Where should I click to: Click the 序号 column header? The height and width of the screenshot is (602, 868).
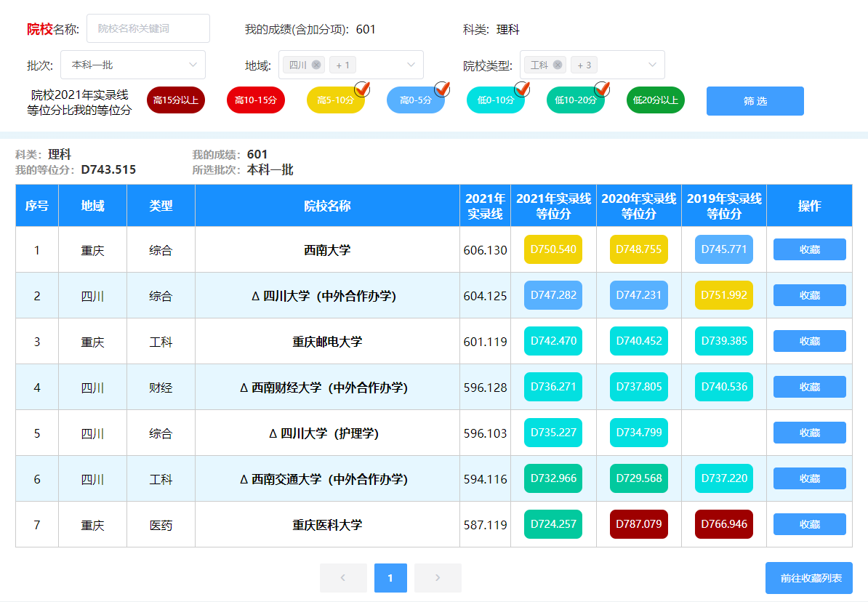coord(37,206)
